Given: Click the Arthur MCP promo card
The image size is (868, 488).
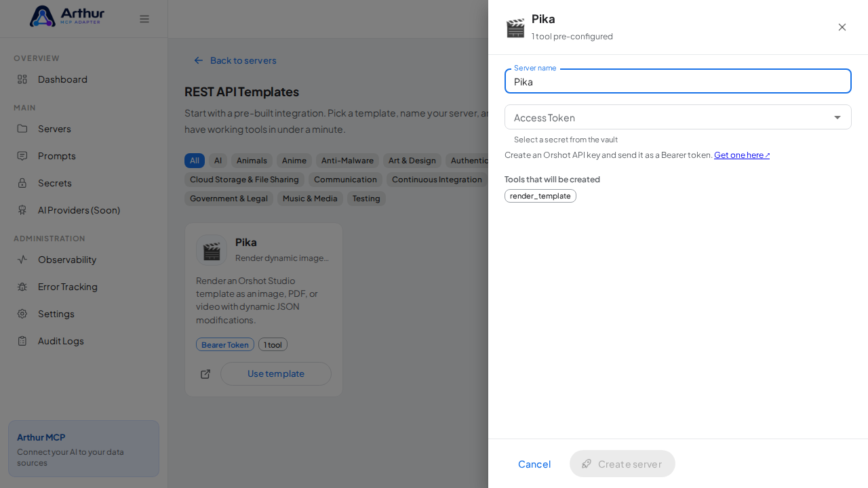Looking at the screenshot, I should click(83, 449).
